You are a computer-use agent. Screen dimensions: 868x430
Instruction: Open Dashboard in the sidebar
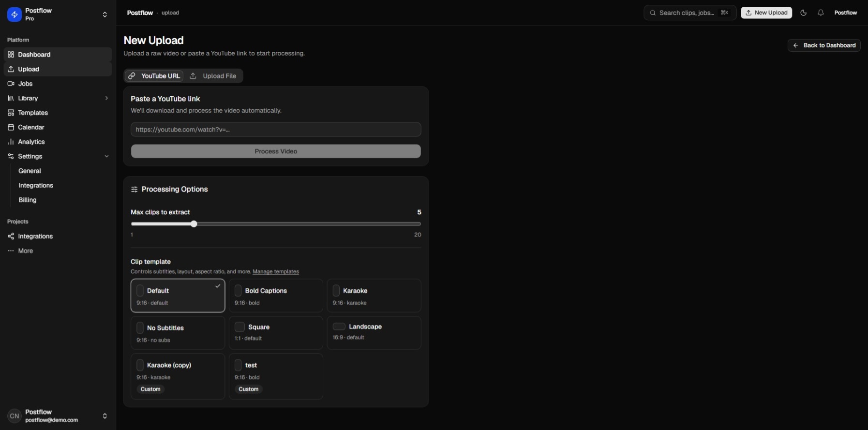pos(58,55)
